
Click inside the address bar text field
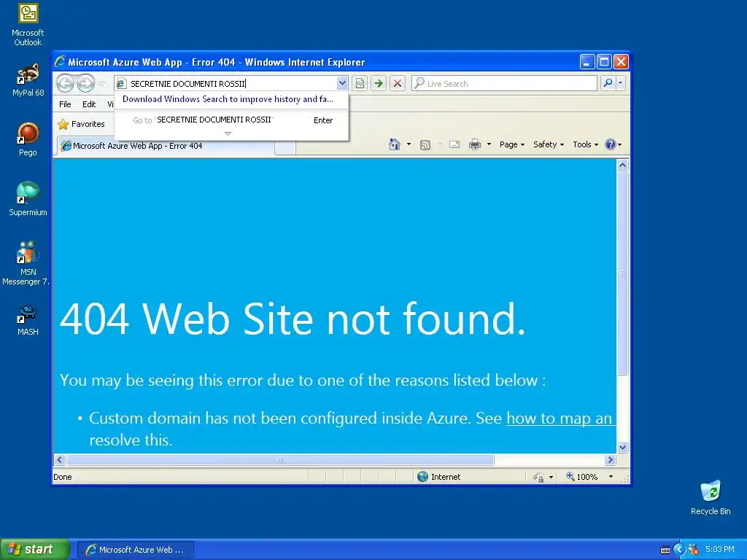pos(232,83)
